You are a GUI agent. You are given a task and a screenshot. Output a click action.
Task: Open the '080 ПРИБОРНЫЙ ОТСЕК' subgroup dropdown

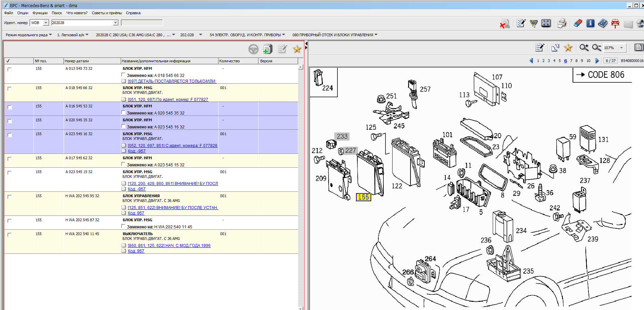point(335,35)
